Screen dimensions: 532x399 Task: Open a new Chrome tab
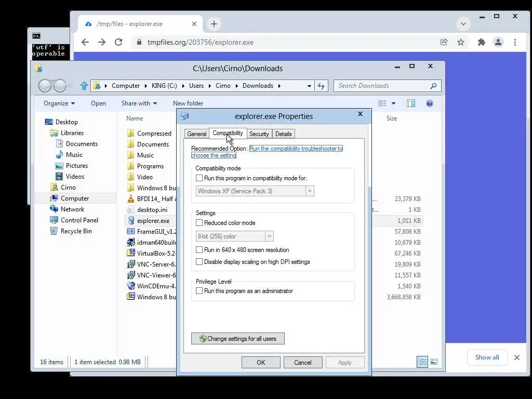pos(214,24)
